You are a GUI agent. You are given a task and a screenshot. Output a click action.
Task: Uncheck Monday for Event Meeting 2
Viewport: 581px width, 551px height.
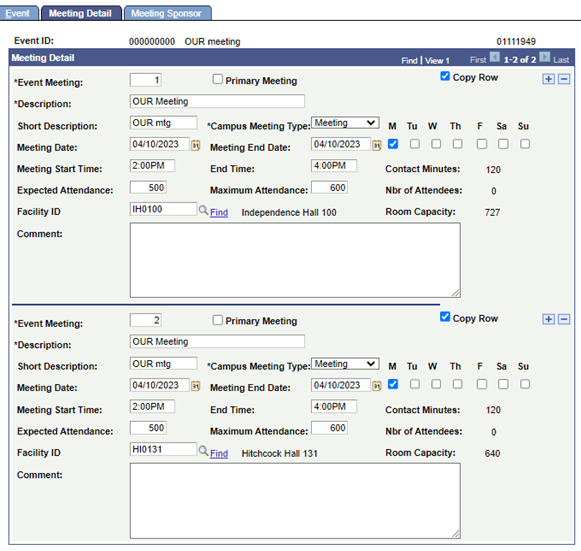(x=393, y=384)
